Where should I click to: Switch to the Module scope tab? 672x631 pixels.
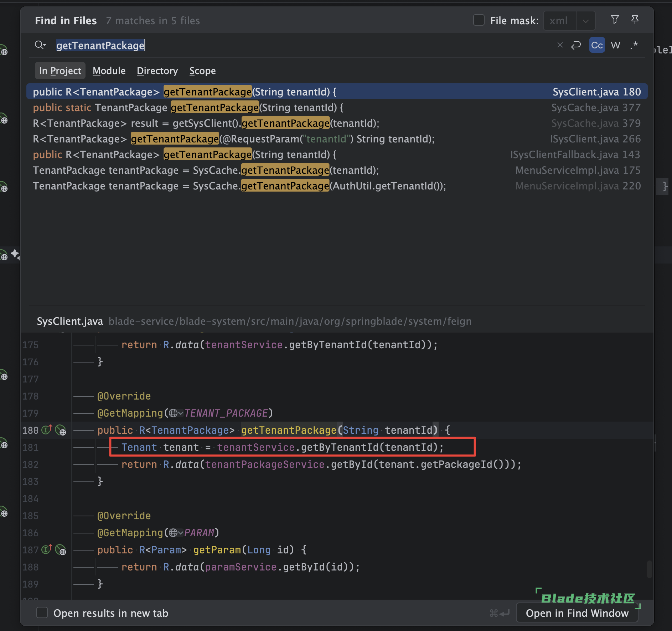(x=109, y=71)
